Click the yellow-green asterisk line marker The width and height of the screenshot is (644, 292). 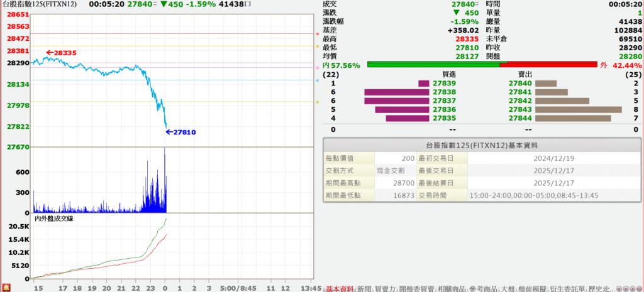(317, 102)
